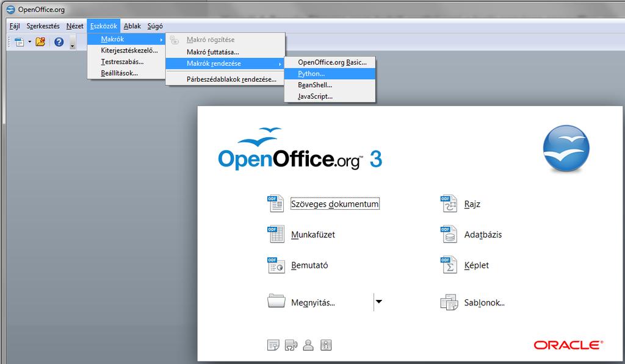Select Makró futtatása... entry
This screenshot has width=625, height=364.
pyautogui.click(x=225, y=52)
